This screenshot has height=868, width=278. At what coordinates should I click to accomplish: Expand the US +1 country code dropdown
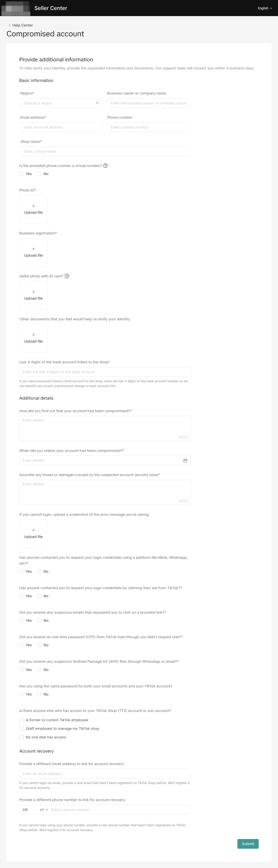coord(44,810)
